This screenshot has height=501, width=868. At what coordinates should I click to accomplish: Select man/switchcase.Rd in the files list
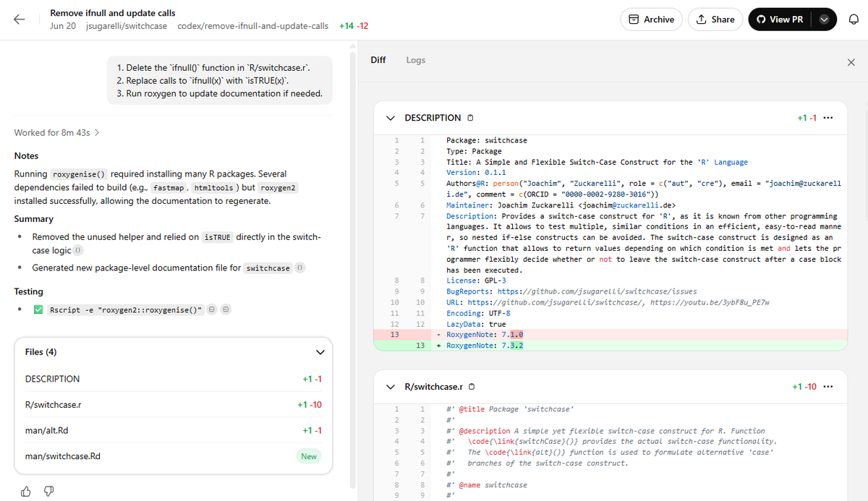(174, 456)
